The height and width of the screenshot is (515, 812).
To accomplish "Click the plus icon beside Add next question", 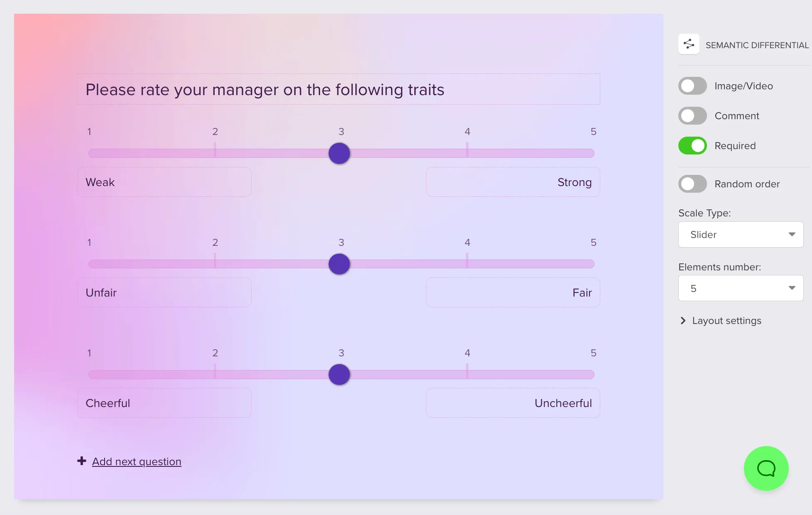I will (x=82, y=461).
